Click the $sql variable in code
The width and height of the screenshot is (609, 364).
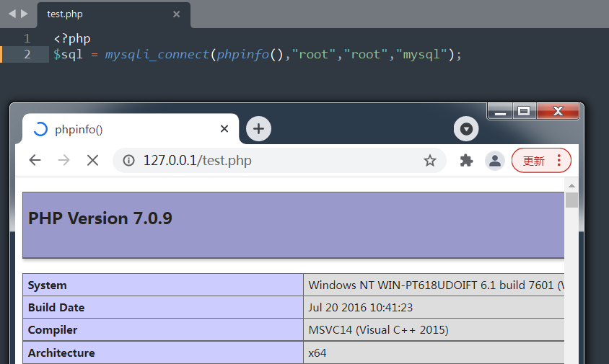68,54
